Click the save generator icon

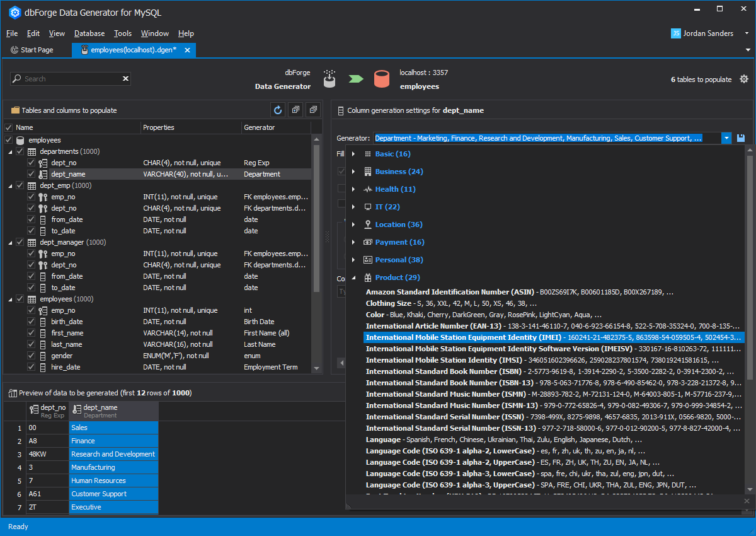point(741,138)
